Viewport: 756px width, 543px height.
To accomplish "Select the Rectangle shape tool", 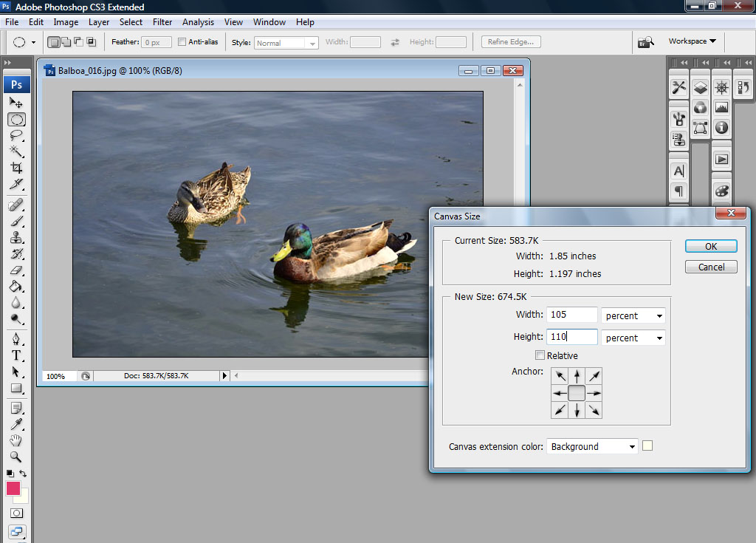I will tap(16, 388).
